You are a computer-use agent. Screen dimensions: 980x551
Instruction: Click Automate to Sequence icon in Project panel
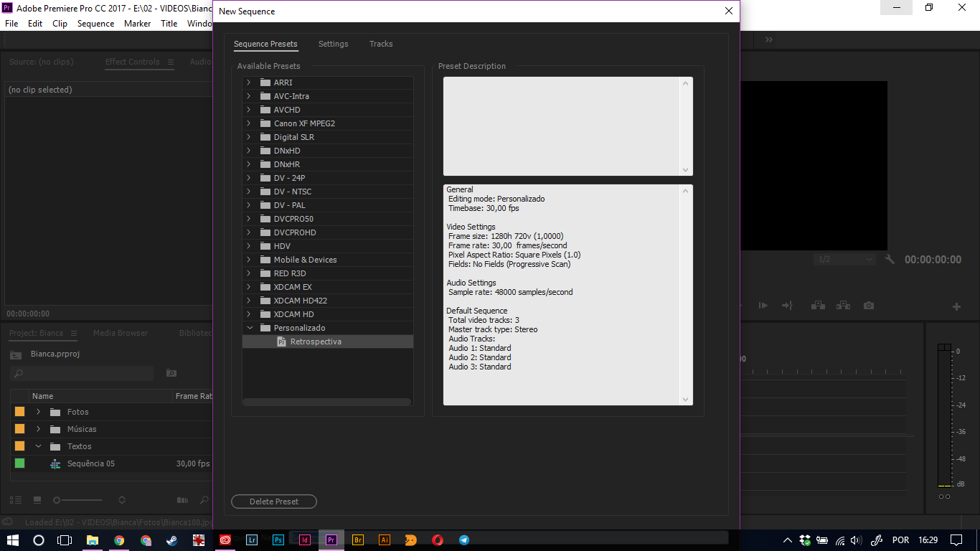[x=183, y=500]
